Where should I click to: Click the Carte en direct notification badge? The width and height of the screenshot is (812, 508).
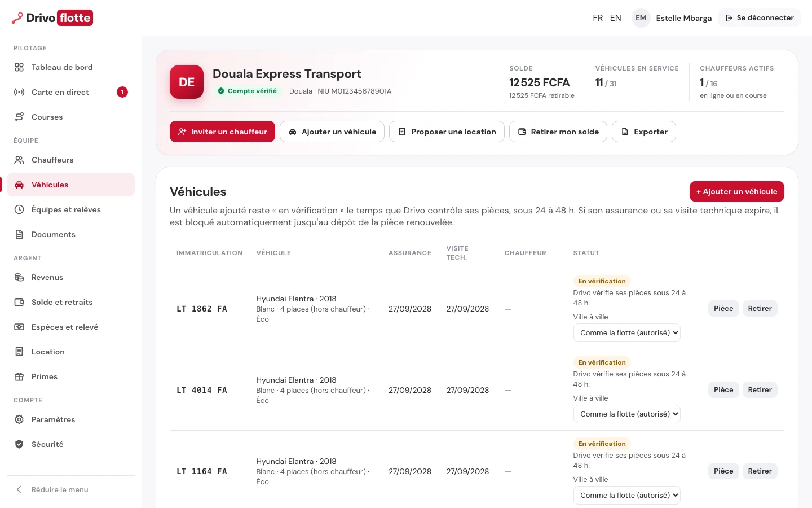[122, 92]
